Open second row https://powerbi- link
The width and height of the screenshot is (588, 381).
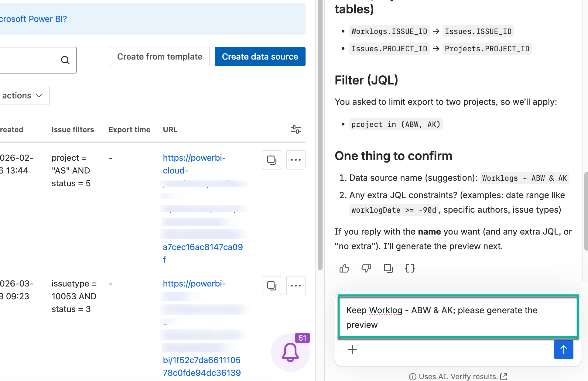tap(194, 283)
